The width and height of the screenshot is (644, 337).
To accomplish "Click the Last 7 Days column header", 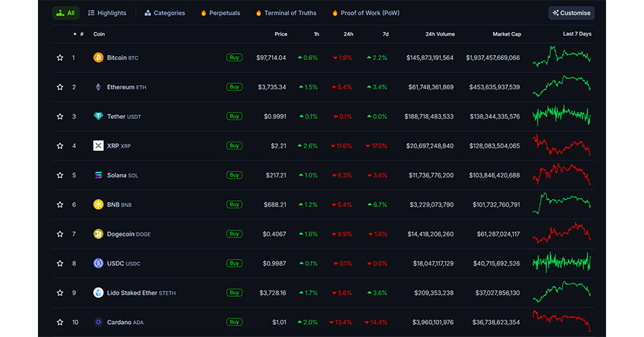I will tap(577, 34).
